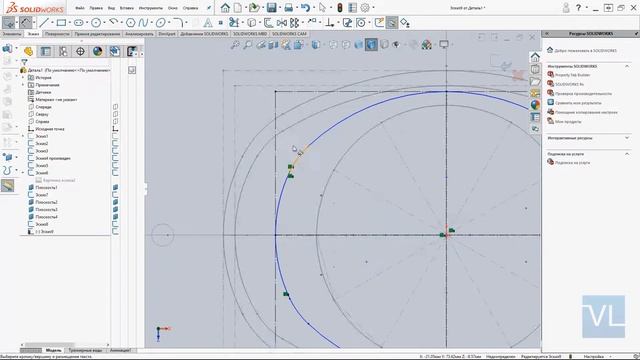The width and height of the screenshot is (640, 360).
Task: Open File Explorer folder tab in task pane
Action: point(535,82)
